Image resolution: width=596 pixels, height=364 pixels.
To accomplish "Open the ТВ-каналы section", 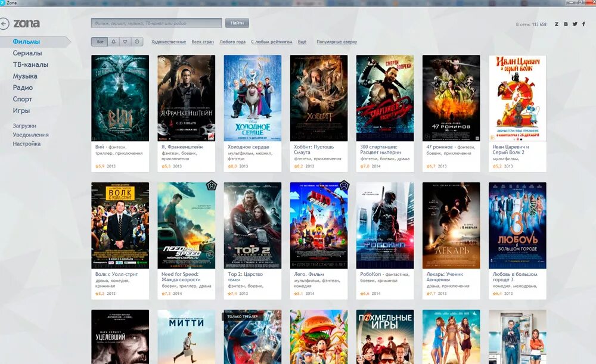I will [30, 64].
